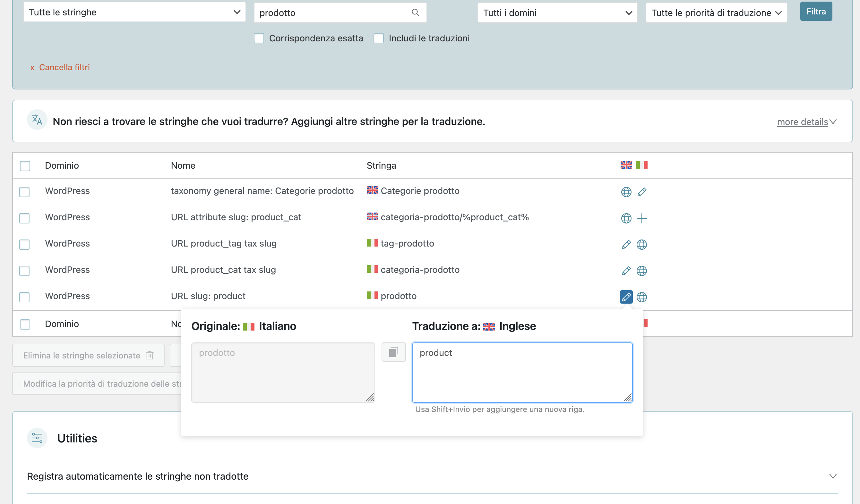Open Tutti i domini dropdown
The width and height of the screenshot is (860, 504).
[x=557, y=13]
